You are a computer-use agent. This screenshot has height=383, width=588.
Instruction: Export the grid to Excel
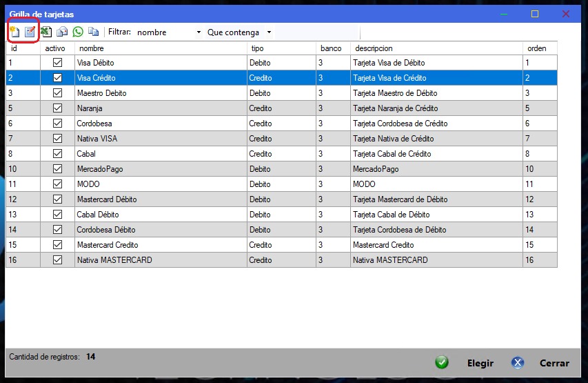[x=46, y=32]
